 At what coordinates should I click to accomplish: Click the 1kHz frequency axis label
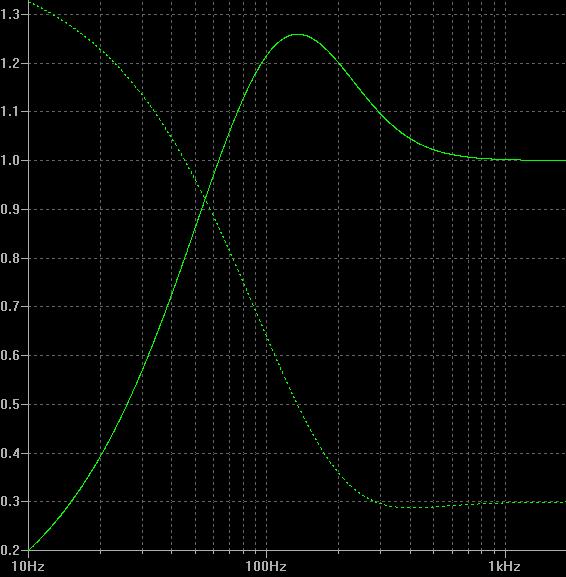pos(505,566)
